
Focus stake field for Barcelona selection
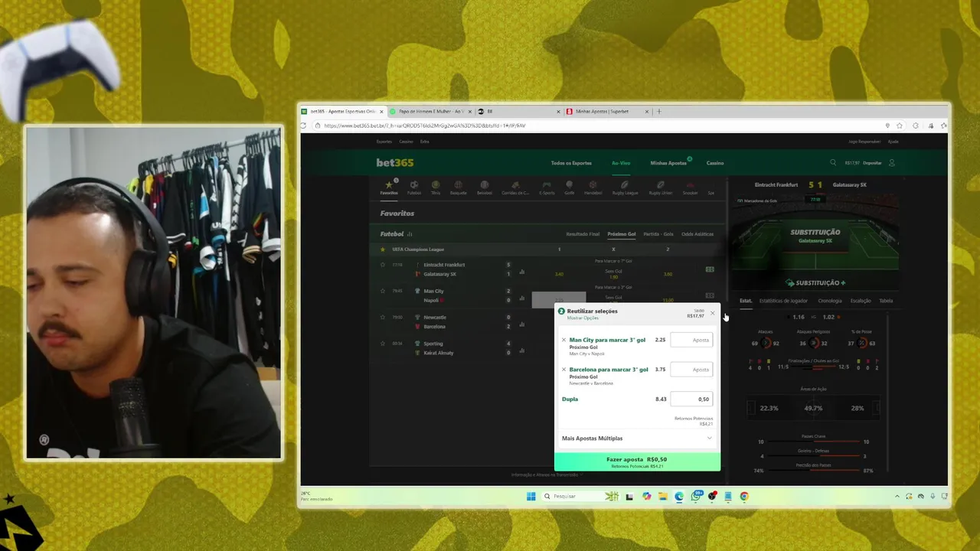[x=691, y=370]
